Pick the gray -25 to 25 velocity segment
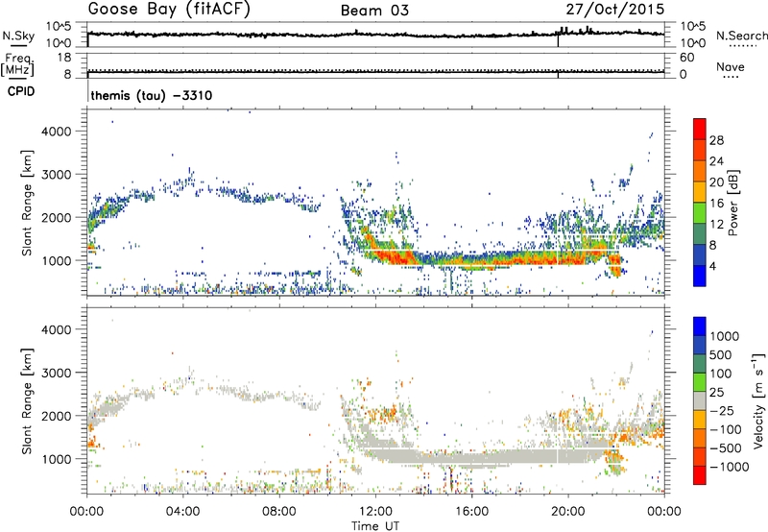768x532 pixels. coord(700,401)
